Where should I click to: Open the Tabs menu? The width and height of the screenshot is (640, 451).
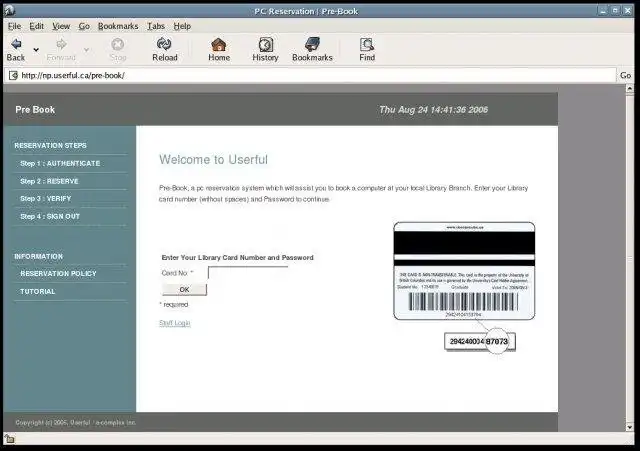point(156,26)
